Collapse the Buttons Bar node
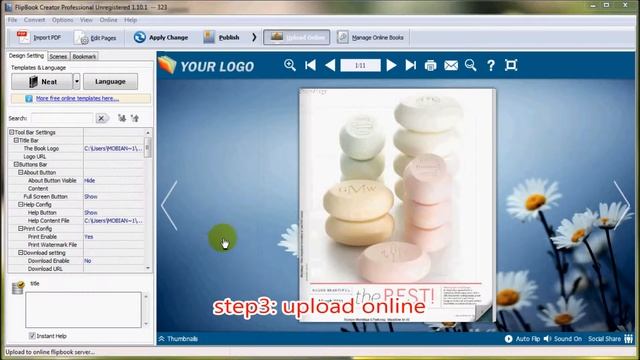 (x=16, y=164)
